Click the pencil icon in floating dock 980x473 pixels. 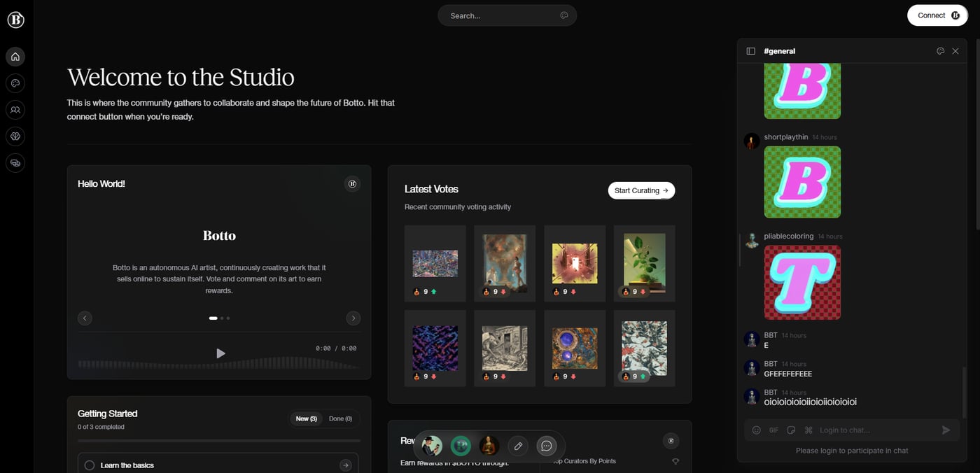point(518,446)
